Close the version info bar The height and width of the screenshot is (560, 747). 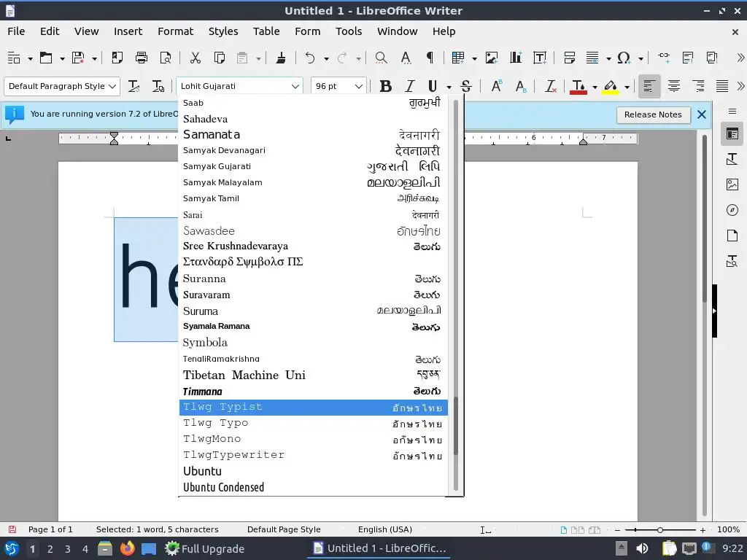pos(701,114)
